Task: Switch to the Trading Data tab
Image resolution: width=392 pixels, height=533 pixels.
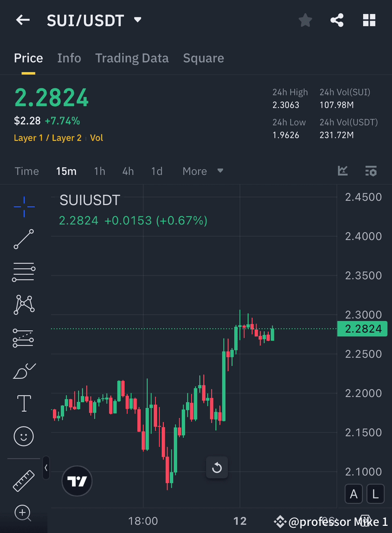Action: tap(132, 58)
